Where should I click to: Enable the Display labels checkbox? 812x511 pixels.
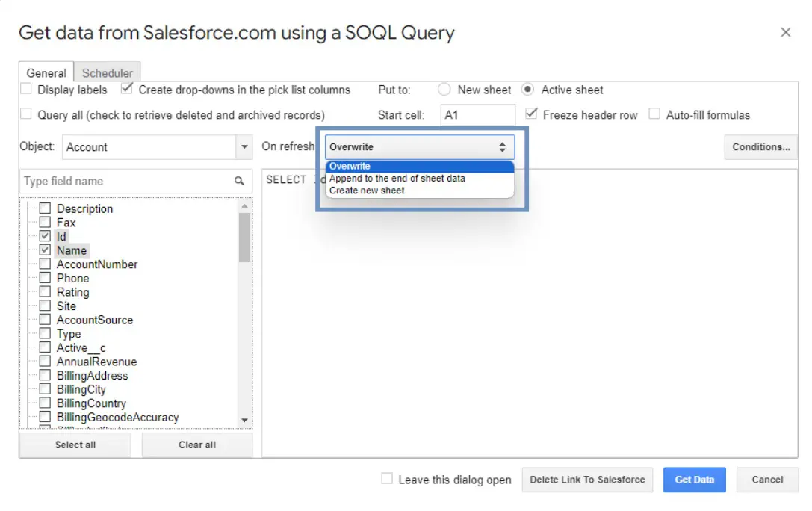(26, 89)
